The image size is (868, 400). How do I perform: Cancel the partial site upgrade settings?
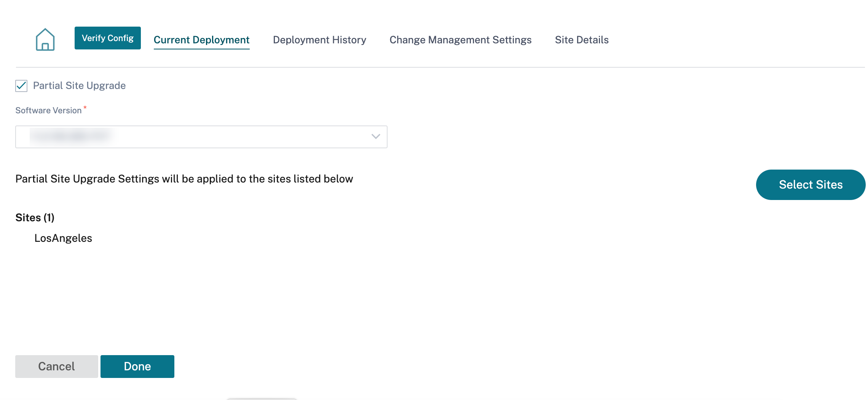57,367
